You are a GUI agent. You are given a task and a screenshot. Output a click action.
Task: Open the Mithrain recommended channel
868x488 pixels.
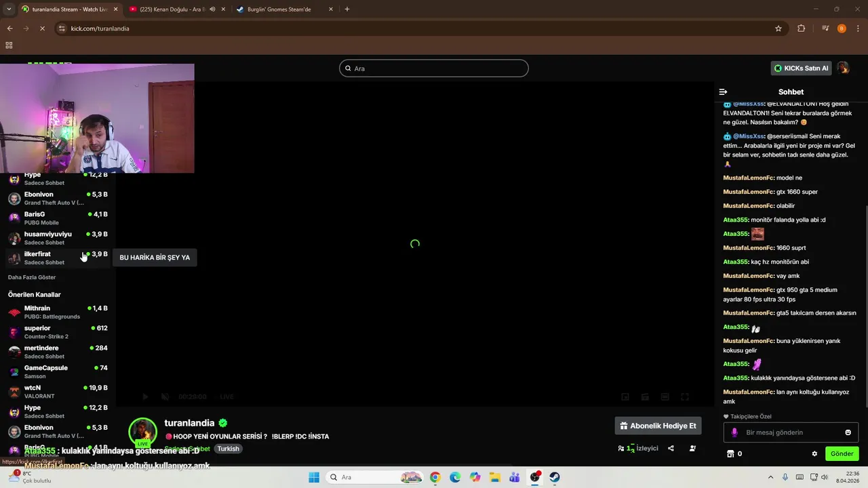coord(58,312)
